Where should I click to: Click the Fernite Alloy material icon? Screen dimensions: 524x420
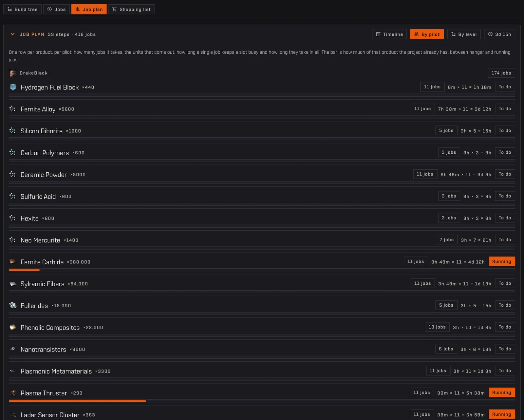click(13, 109)
